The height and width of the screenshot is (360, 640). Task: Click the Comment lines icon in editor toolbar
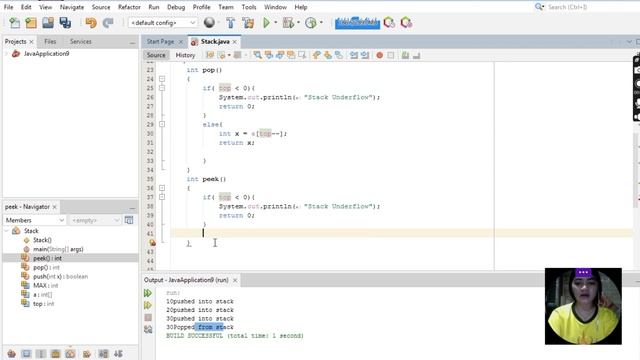(x=405, y=55)
